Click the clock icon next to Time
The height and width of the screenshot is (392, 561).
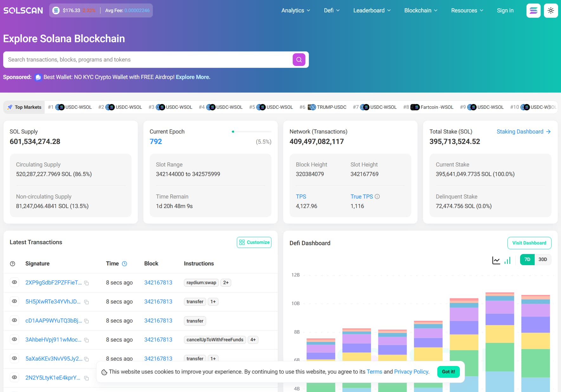point(125,264)
